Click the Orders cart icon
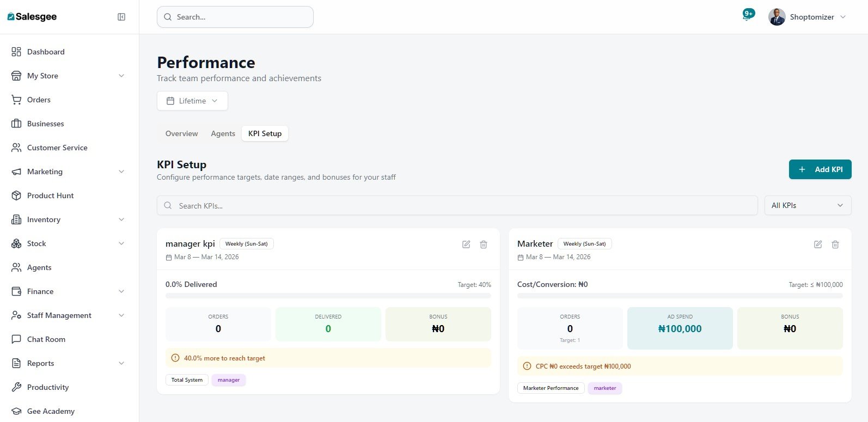The width and height of the screenshot is (868, 422). click(16, 100)
